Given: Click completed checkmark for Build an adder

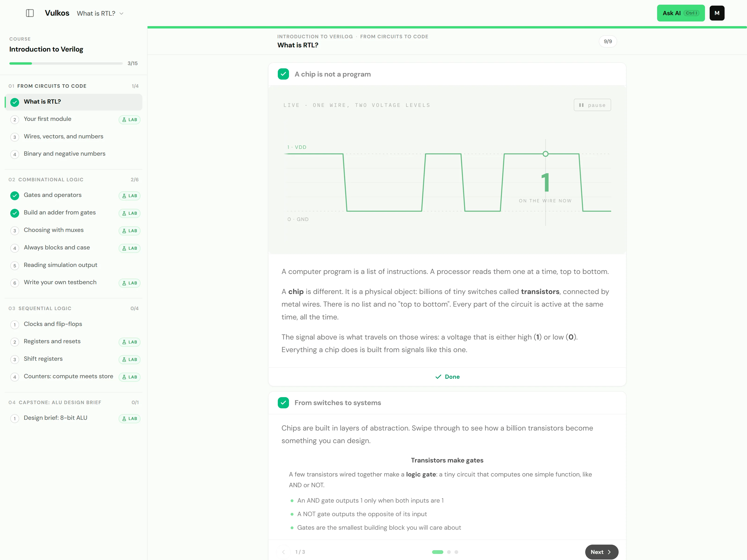Looking at the screenshot, I should 14,213.
